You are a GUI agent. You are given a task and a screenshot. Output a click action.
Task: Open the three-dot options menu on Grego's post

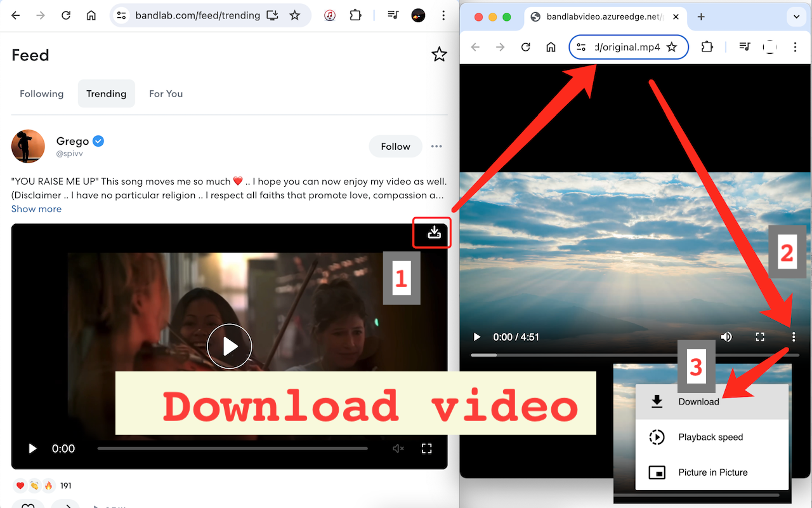[x=436, y=146]
